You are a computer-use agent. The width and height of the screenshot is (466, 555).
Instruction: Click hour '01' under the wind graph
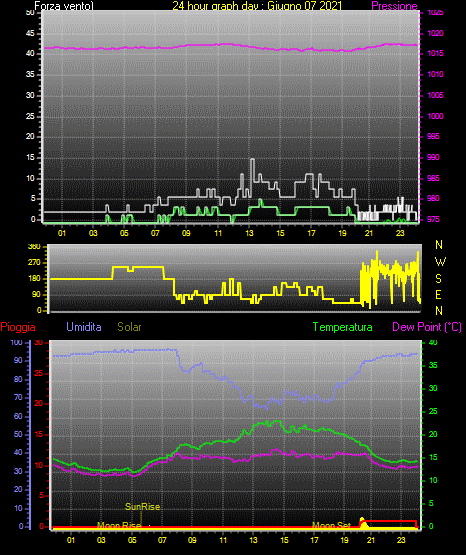click(x=62, y=233)
